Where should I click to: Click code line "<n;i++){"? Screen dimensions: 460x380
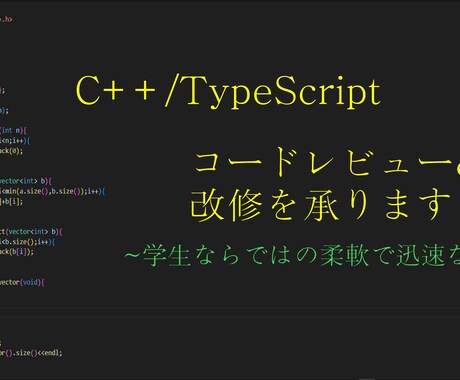[x=15, y=141]
